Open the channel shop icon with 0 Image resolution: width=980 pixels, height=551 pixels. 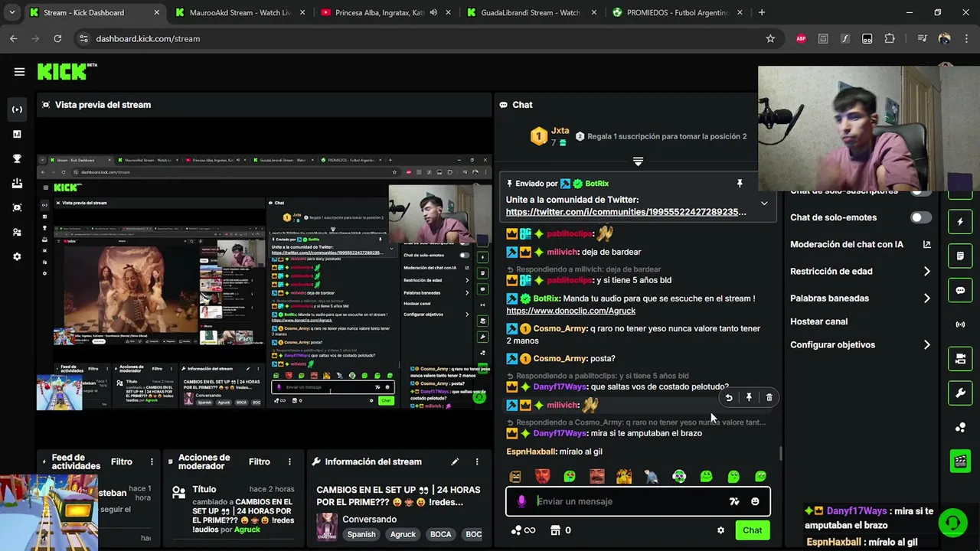point(560,530)
